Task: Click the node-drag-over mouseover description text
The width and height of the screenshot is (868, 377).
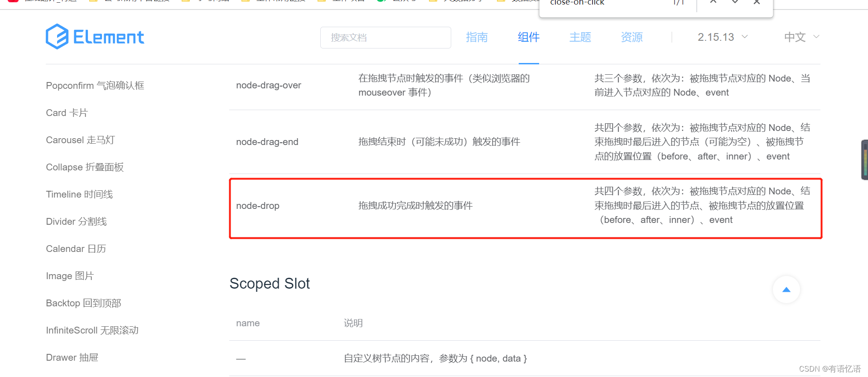Action: [x=444, y=85]
